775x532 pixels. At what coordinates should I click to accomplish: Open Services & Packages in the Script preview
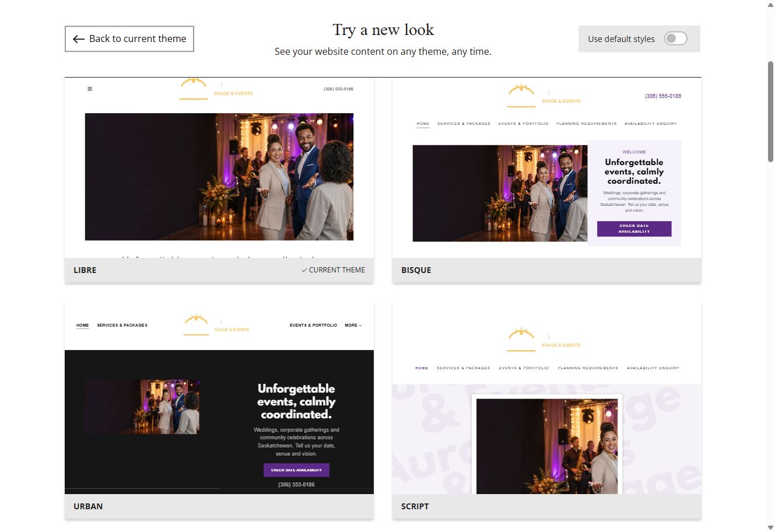click(464, 368)
